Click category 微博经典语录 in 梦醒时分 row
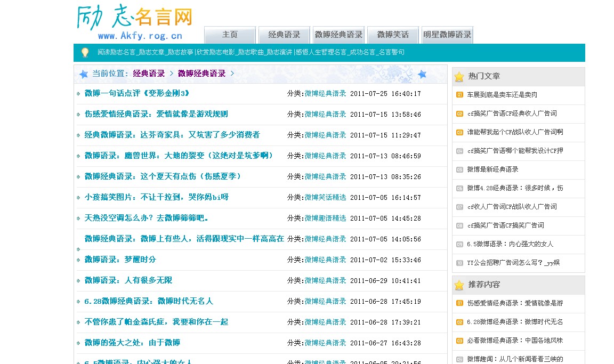 pos(326,260)
